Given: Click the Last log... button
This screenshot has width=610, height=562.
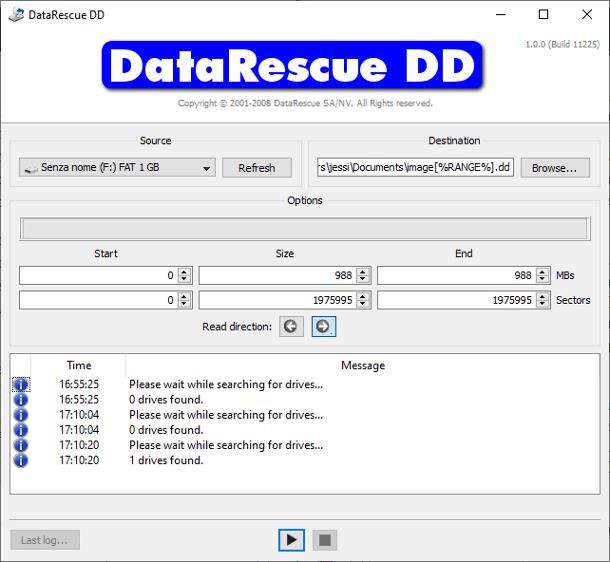Looking at the screenshot, I should pyautogui.click(x=45, y=540).
